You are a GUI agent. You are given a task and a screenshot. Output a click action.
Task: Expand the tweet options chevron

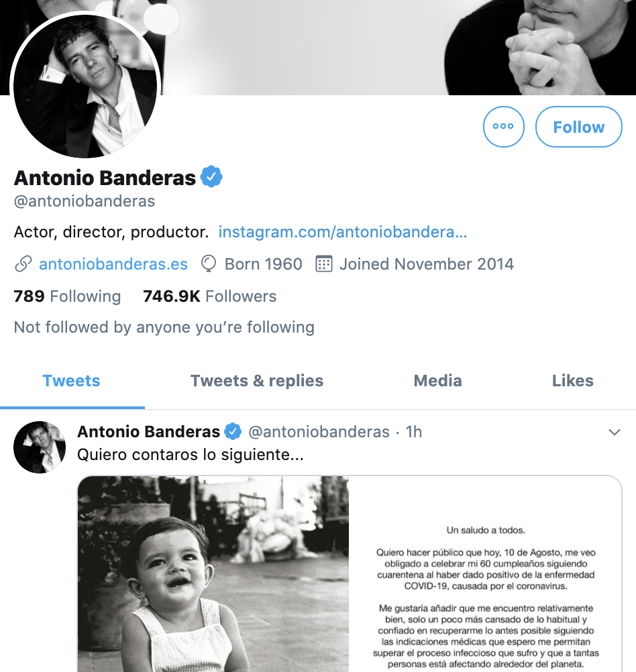pyautogui.click(x=614, y=433)
